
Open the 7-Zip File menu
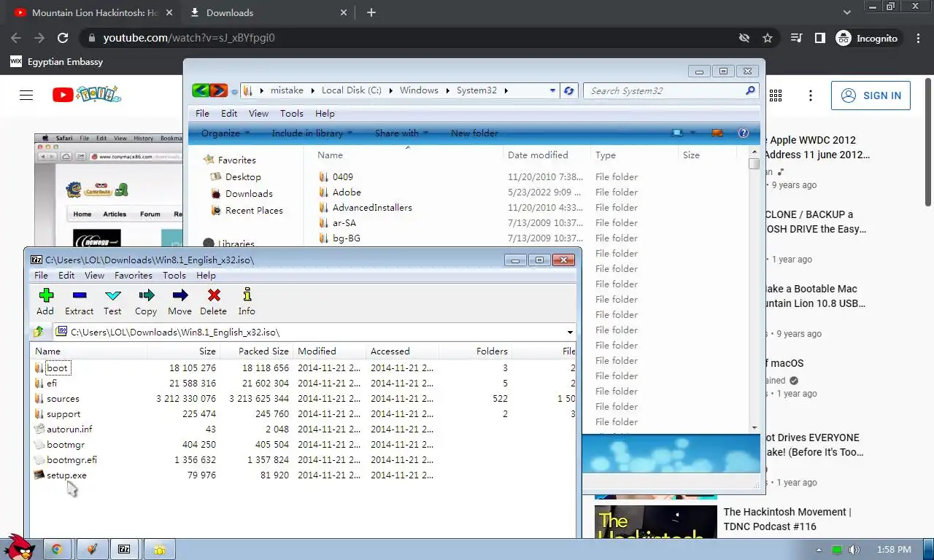(x=41, y=276)
